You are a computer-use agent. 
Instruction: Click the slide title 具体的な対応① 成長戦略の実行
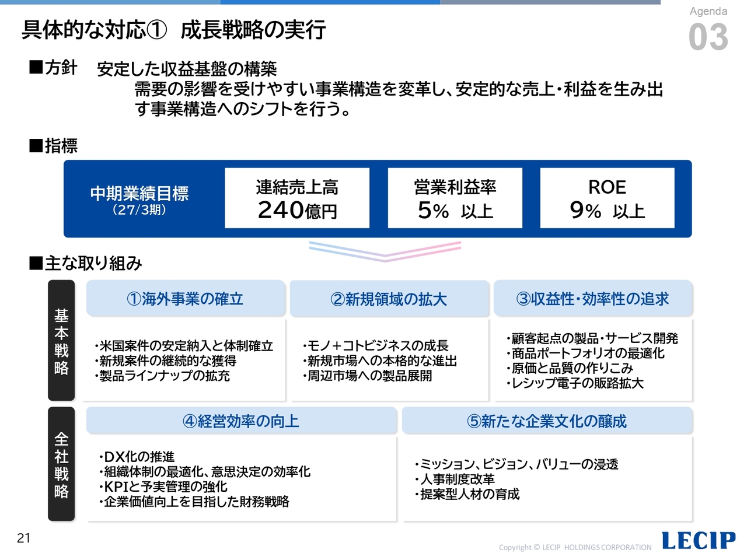coord(173,30)
